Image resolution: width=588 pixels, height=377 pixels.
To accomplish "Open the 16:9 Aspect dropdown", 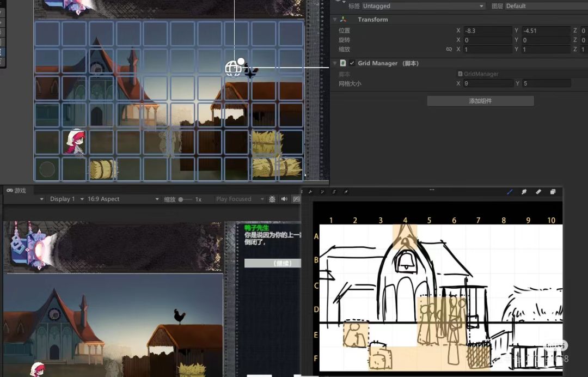I will coord(123,199).
